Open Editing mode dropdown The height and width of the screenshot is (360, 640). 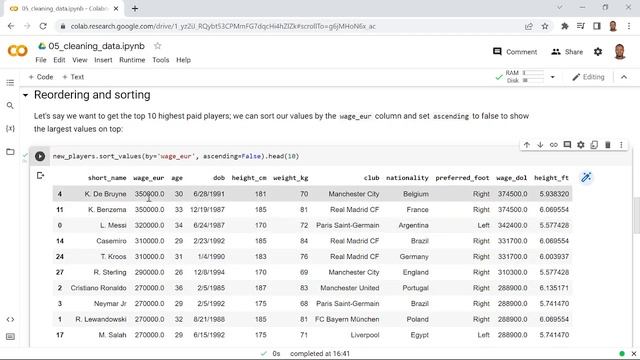pos(588,77)
